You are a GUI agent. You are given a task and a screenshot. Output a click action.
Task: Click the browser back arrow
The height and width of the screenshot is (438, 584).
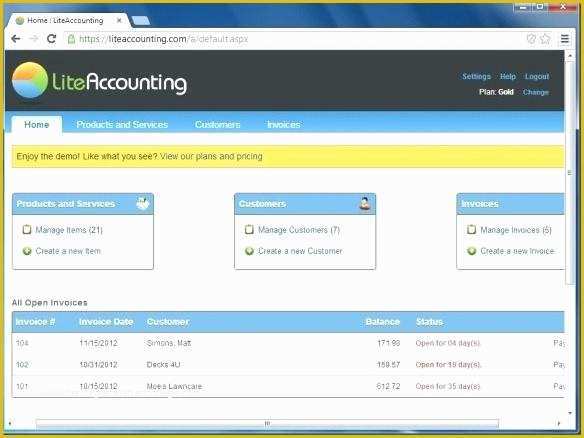[16, 39]
